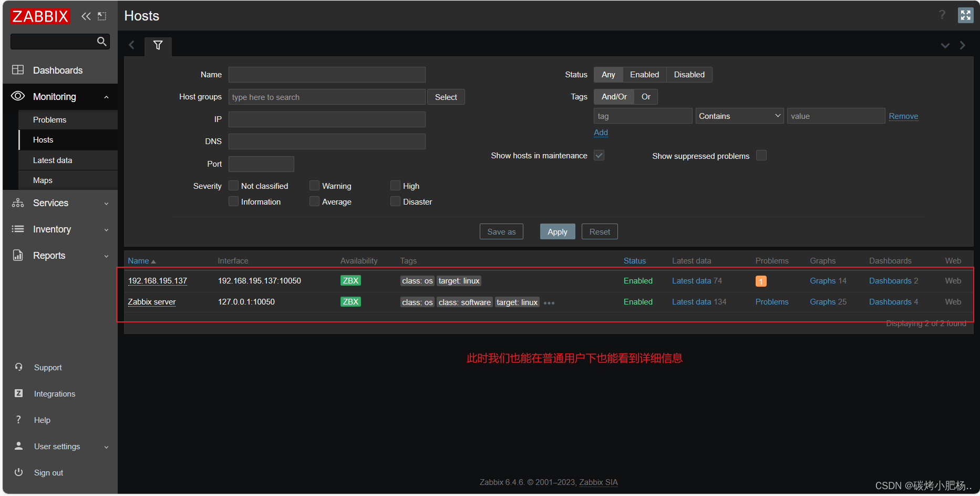
Task: Click the Select host groups button
Action: tap(446, 97)
